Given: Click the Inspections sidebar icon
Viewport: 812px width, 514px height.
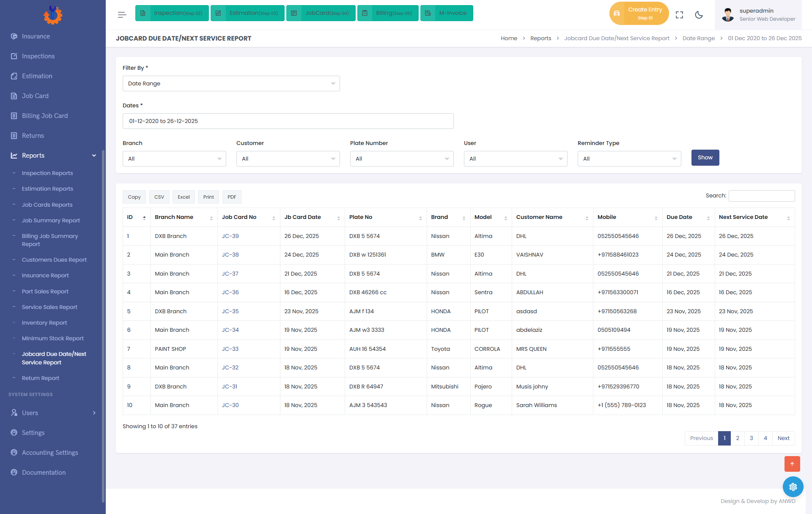Looking at the screenshot, I should 14,56.
